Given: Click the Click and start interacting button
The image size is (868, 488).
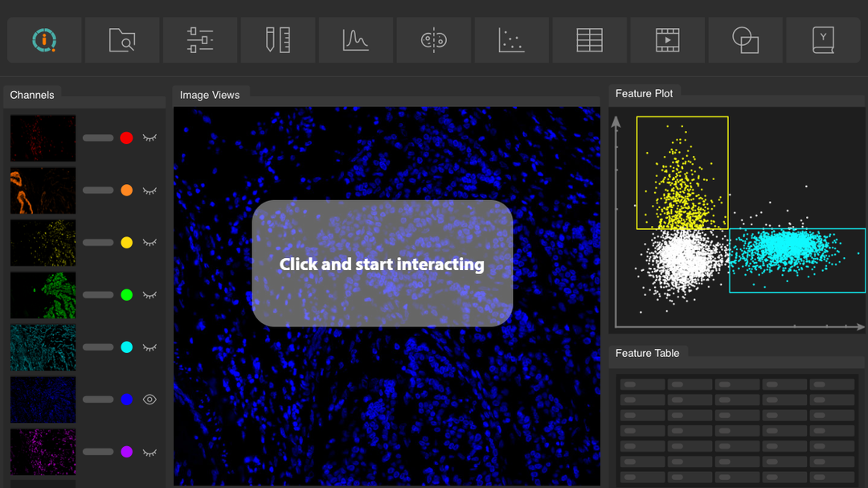Looking at the screenshot, I should (x=382, y=264).
